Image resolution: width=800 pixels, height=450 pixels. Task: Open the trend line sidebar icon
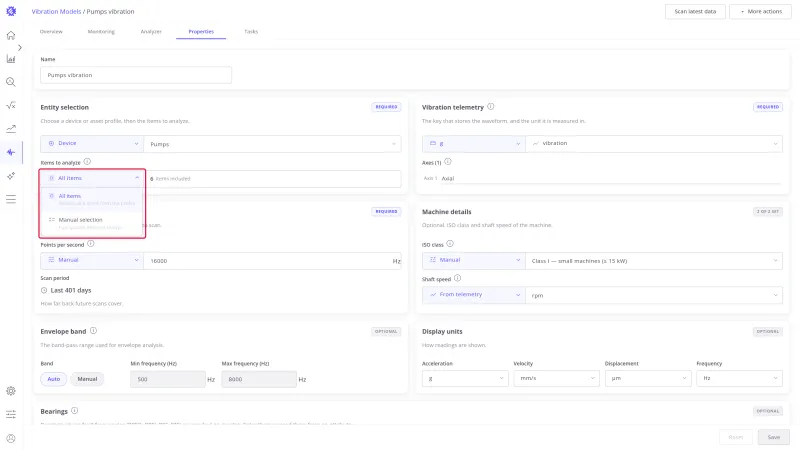click(11, 129)
